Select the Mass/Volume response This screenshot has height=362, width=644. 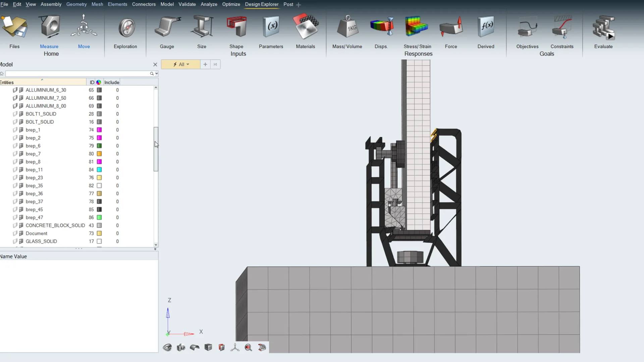(x=347, y=27)
